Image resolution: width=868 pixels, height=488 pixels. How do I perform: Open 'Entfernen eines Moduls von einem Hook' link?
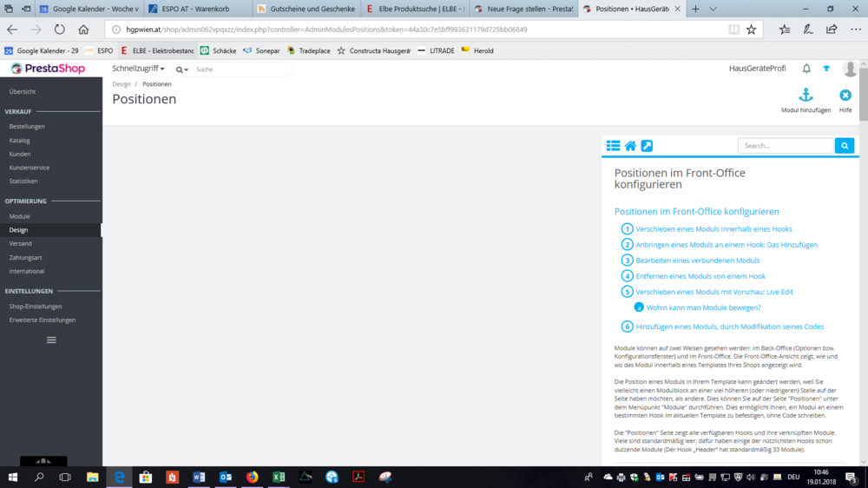click(x=700, y=276)
